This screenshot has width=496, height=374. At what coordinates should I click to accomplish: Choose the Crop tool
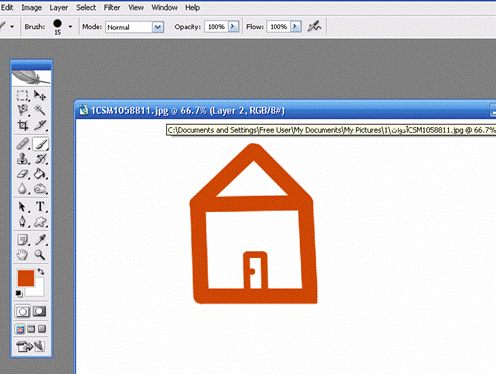[x=23, y=125]
